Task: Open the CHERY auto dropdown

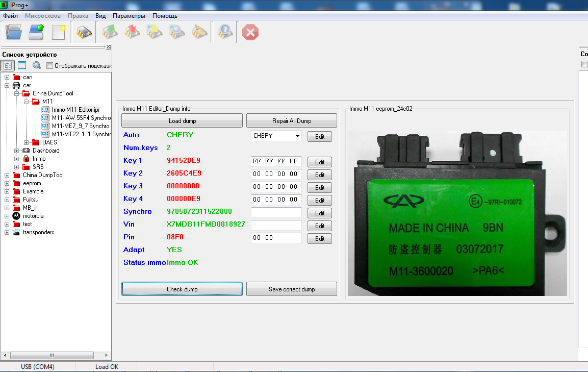Action: click(x=297, y=136)
